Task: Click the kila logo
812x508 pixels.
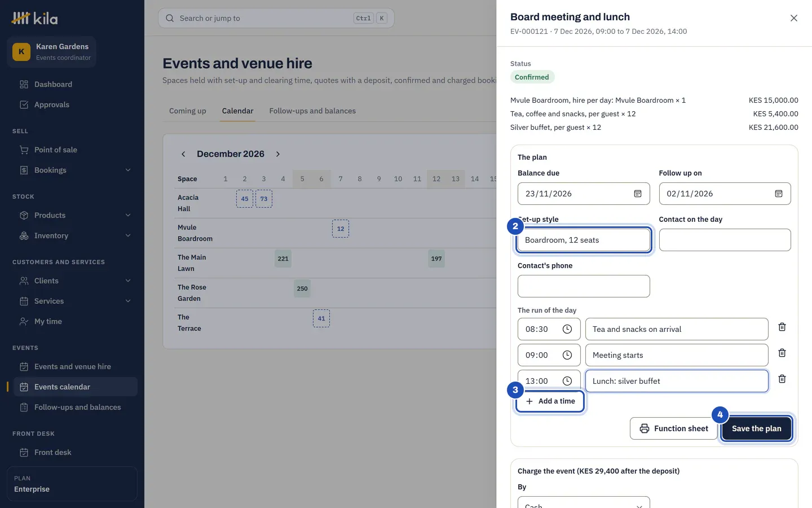Action: 35,18
